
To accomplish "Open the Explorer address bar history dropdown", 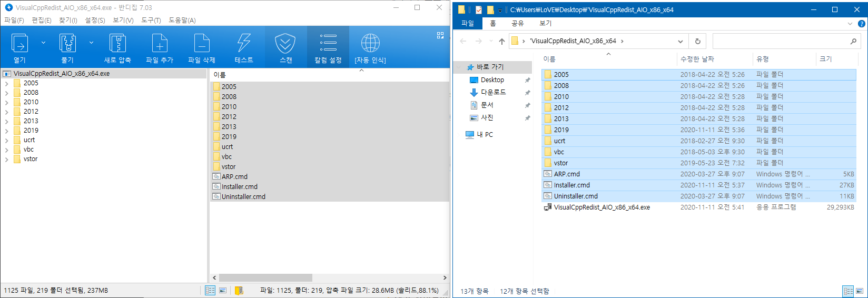I will (680, 41).
